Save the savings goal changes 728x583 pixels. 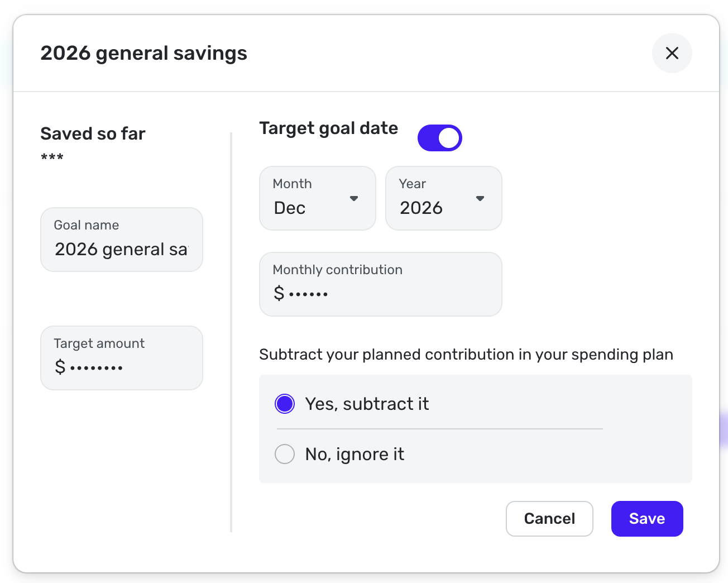tap(646, 519)
